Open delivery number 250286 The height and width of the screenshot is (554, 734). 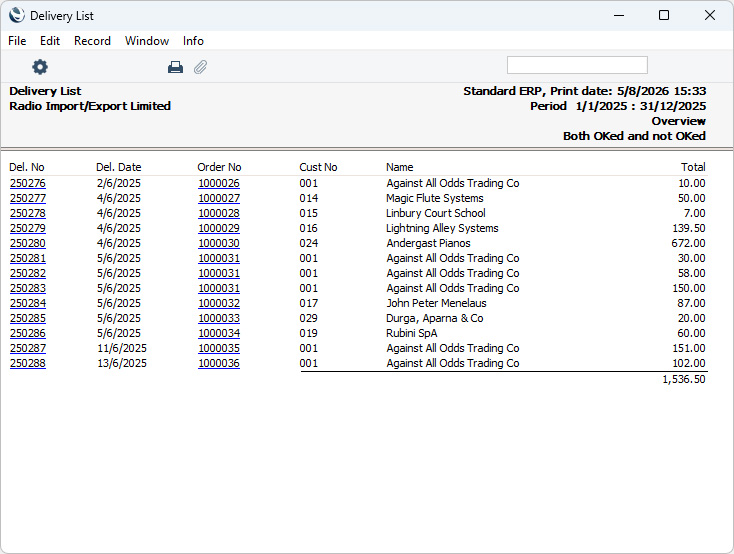click(28, 333)
